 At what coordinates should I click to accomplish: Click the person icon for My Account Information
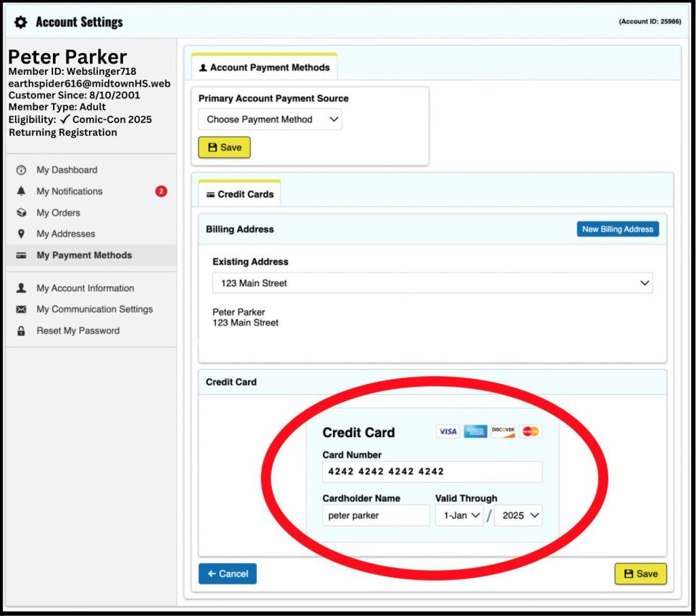[x=21, y=288]
